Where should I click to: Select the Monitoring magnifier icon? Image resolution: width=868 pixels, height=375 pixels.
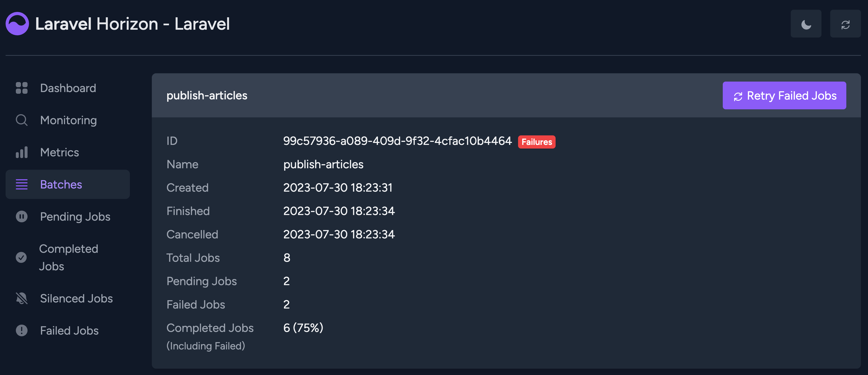[21, 120]
